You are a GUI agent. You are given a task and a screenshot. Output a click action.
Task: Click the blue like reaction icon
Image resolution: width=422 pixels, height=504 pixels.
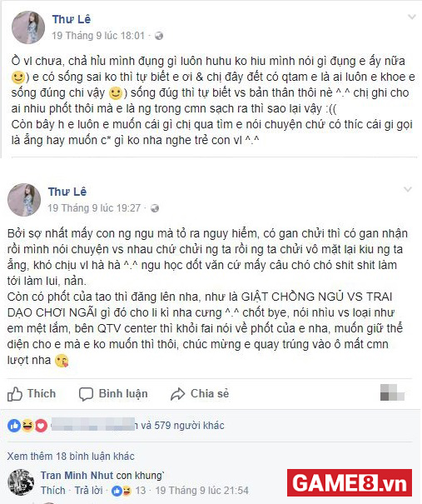14,426
